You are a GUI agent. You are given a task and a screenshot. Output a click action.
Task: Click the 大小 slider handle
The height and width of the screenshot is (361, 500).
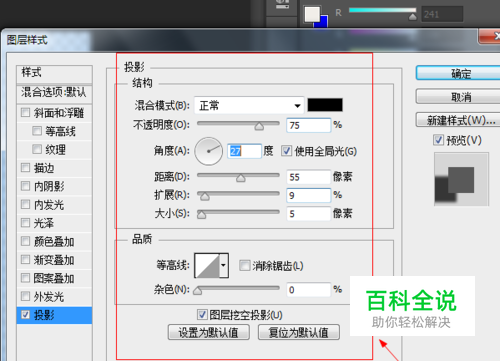[201, 215]
